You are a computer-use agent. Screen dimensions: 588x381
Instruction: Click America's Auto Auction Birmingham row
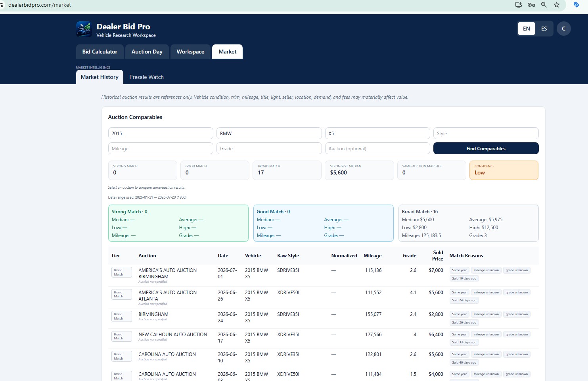coord(323,275)
